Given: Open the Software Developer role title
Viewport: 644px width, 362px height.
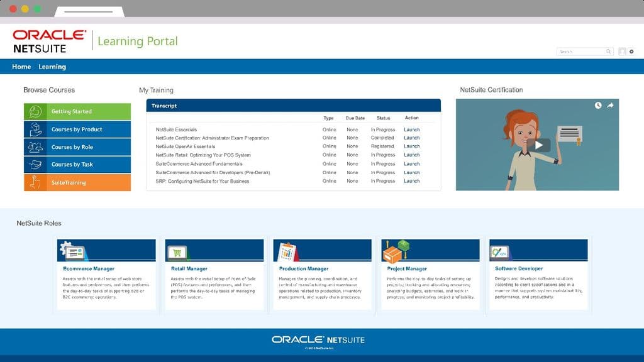Looking at the screenshot, I should [x=519, y=268].
